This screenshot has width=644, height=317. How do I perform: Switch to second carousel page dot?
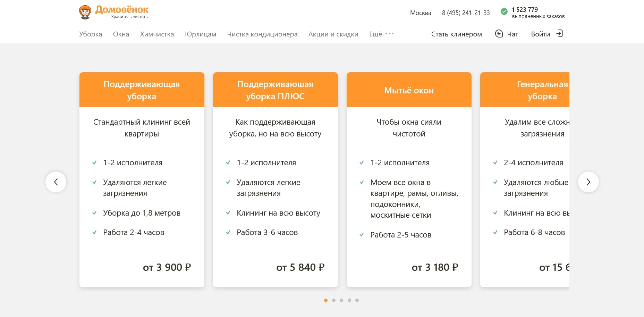coord(334,300)
